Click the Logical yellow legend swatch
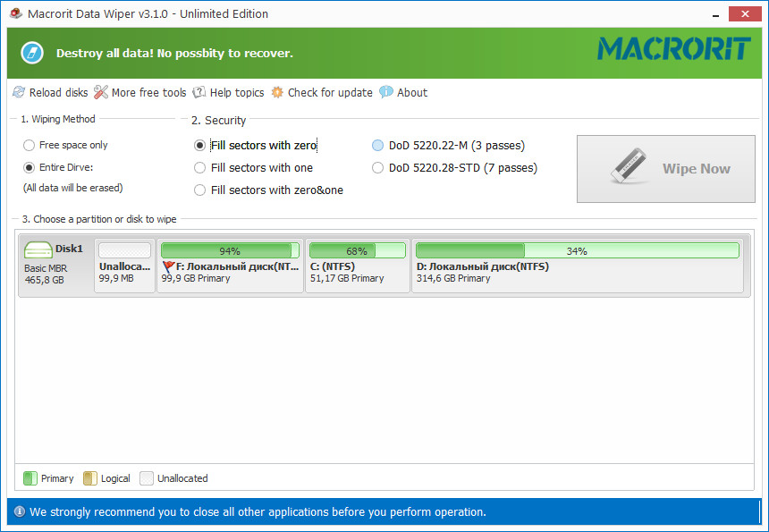Viewport: 769px width, 532px height. (90, 478)
